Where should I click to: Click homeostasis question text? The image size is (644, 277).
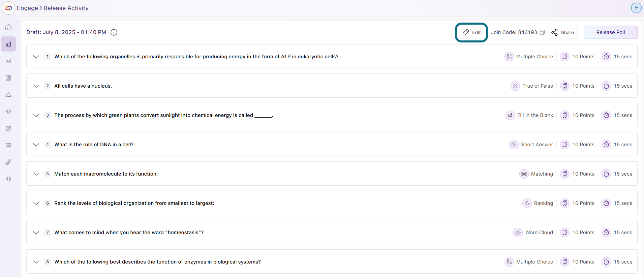click(129, 233)
